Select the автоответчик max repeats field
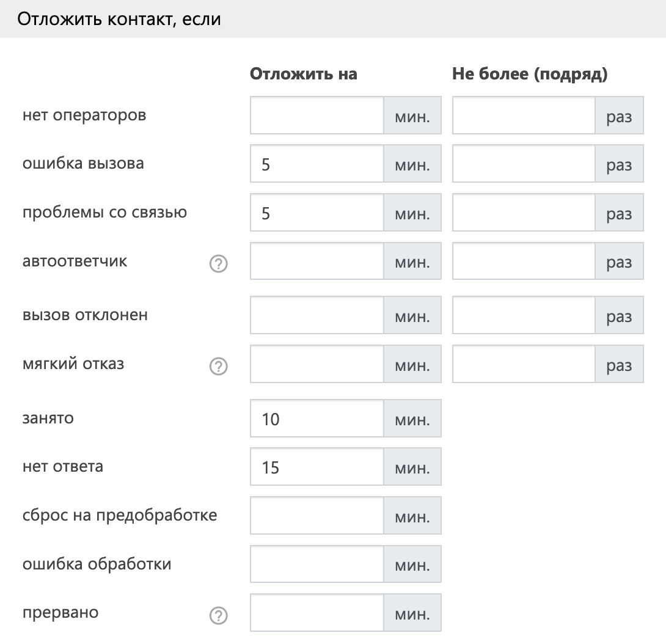 pos(524,262)
